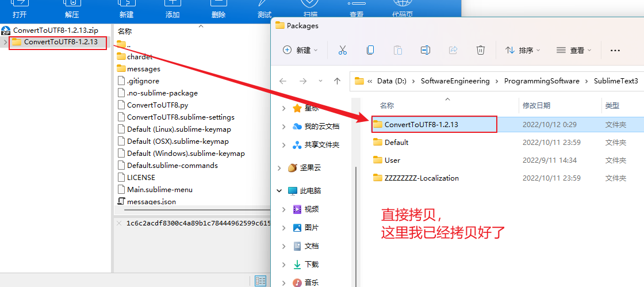This screenshot has height=287, width=644.
Task: Open the 新建 dropdown in Explorer toolbar
Action: tap(301, 50)
